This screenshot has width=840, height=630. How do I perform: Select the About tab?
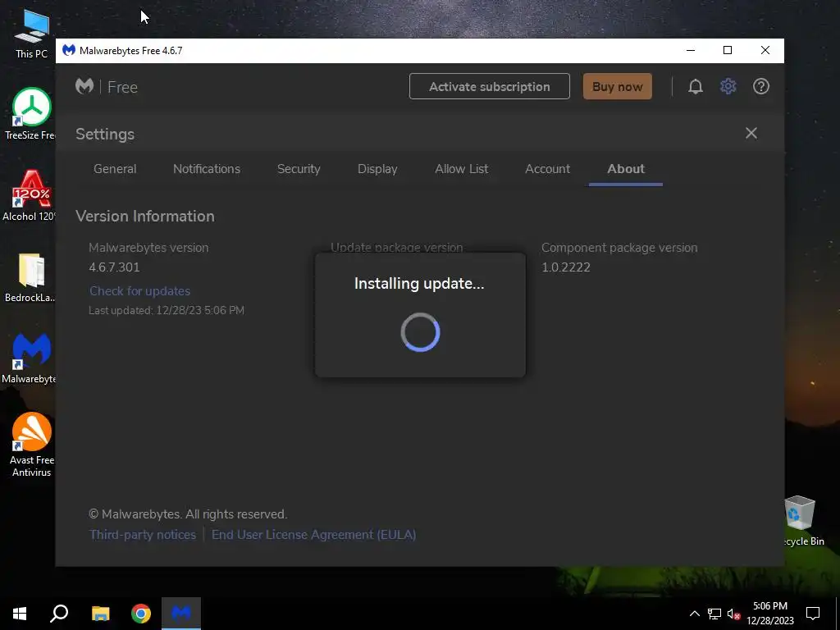626,169
